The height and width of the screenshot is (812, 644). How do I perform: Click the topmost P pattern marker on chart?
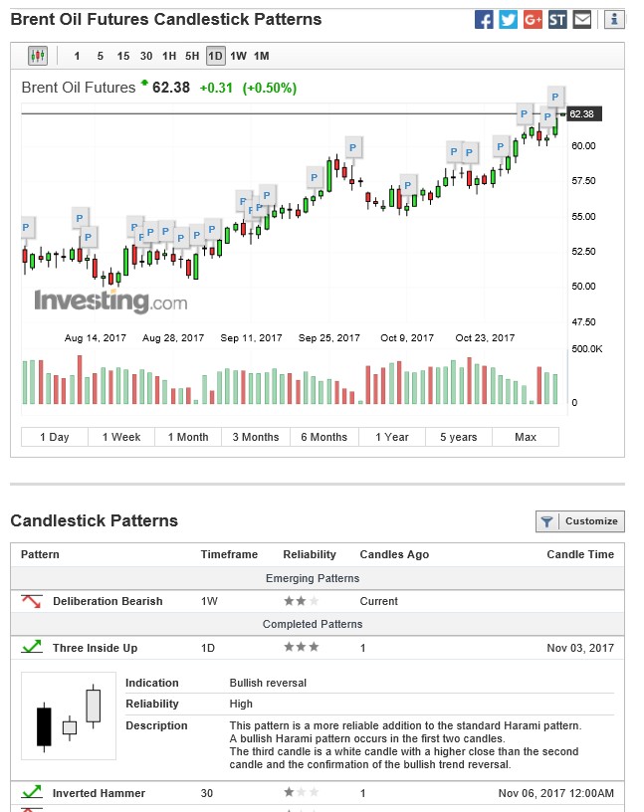(556, 97)
